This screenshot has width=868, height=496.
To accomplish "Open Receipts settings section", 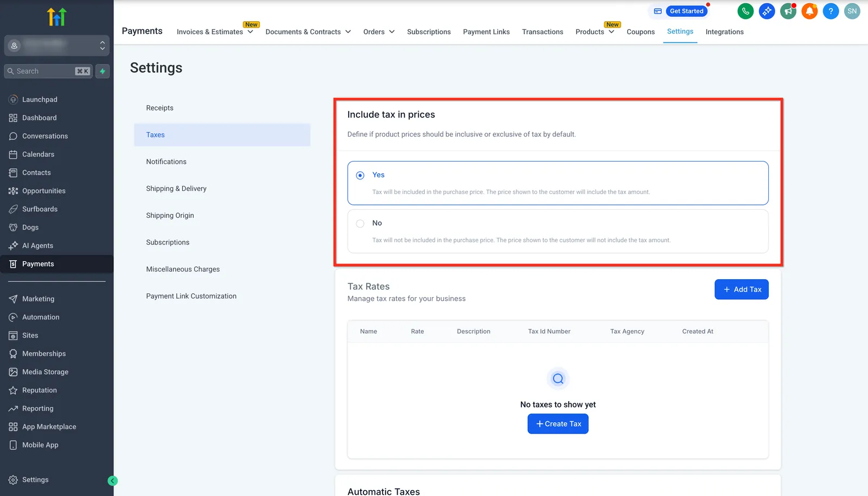I will (x=222, y=108).
